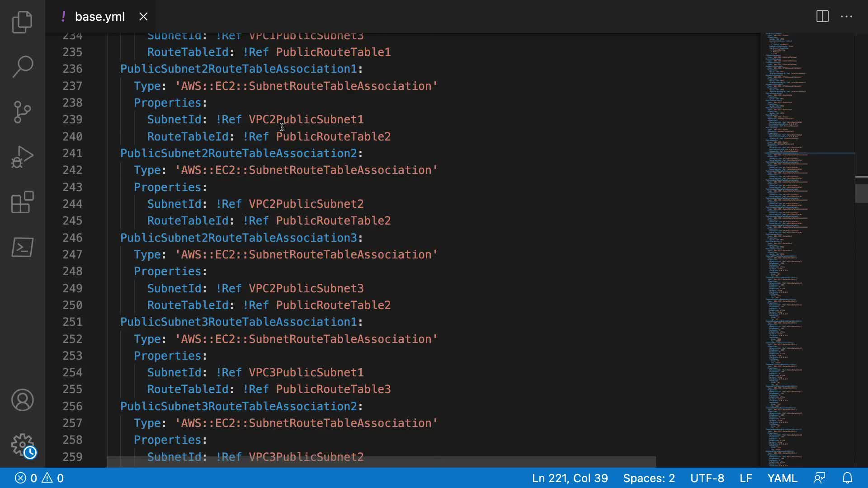The width and height of the screenshot is (868, 488).
Task: Open the Search view
Action: tap(22, 66)
